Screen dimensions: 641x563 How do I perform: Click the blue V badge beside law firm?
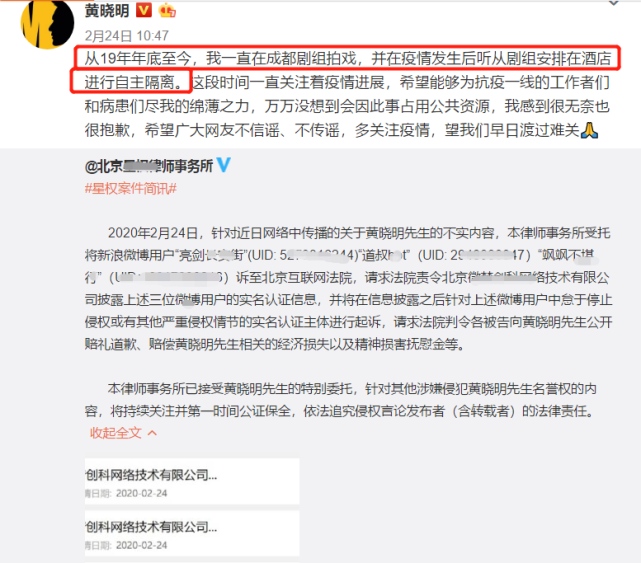pyautogui.click(x=224, y=165)
